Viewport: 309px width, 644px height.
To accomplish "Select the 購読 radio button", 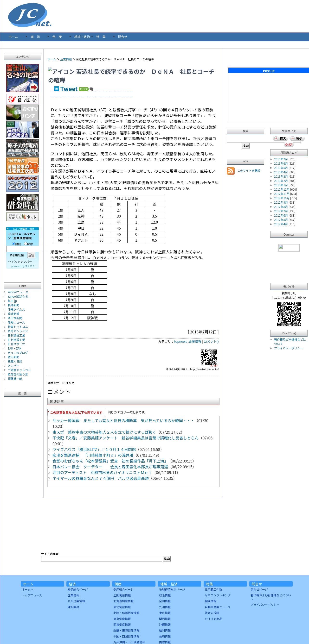I will click(13, 244).
